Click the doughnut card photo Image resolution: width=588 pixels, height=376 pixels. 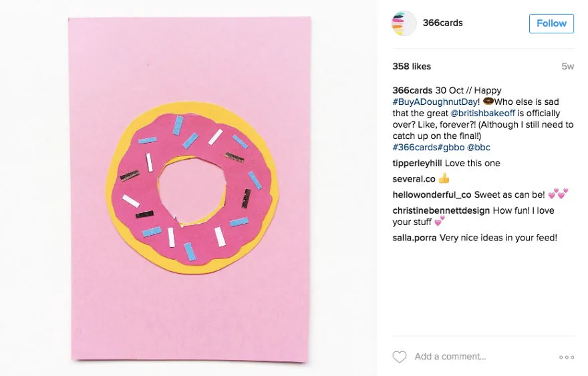(x=190, y=189)
